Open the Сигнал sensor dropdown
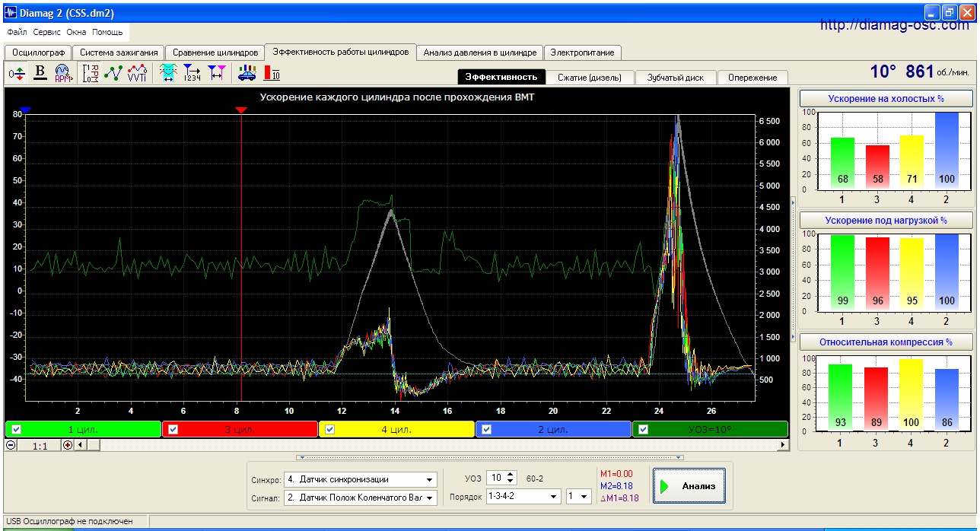Screen dimensions: 980x531 (431, 498)
